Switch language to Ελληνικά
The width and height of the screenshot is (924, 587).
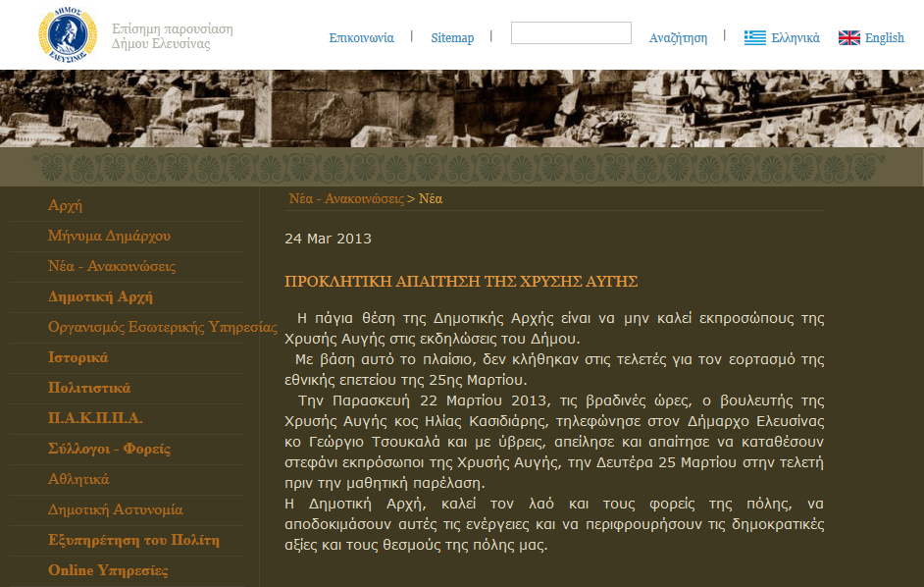pos(795,38)
